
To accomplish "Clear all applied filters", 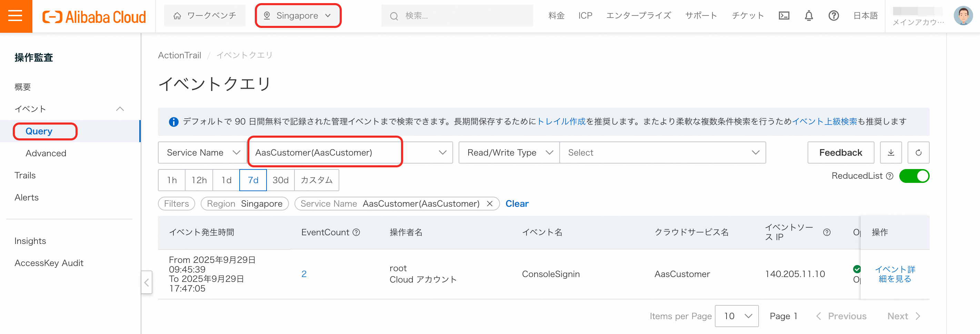I will (517, 204).
